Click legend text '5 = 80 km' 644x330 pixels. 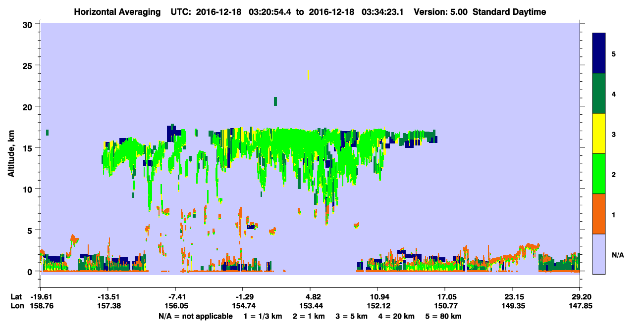[443, 316]
